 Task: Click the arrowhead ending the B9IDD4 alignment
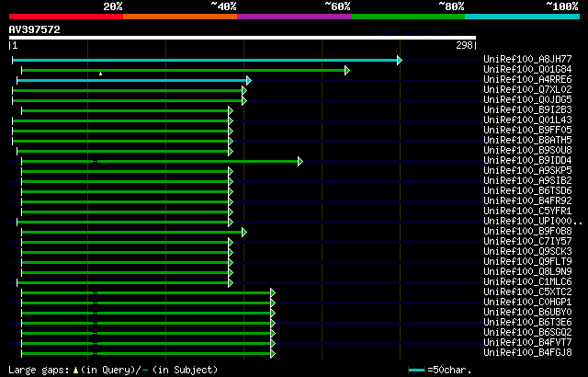pos(300,161)
